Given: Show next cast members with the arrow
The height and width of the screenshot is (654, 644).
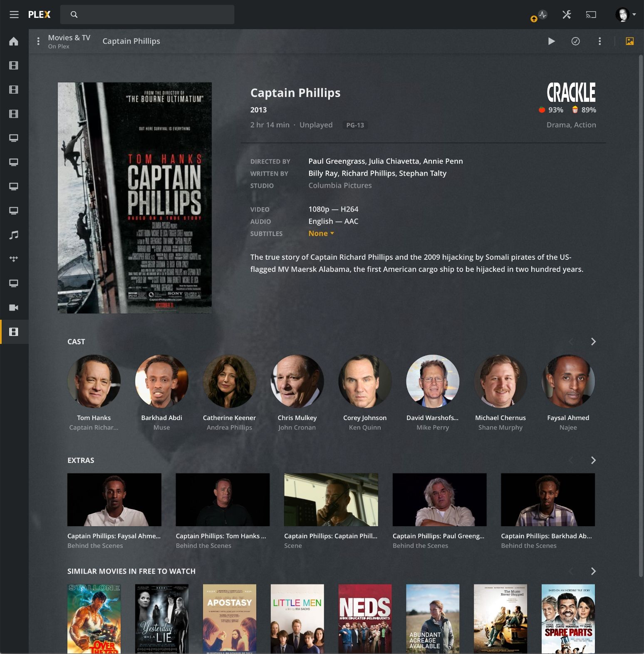Looking at the screenshot, I should tap(593, 342).
